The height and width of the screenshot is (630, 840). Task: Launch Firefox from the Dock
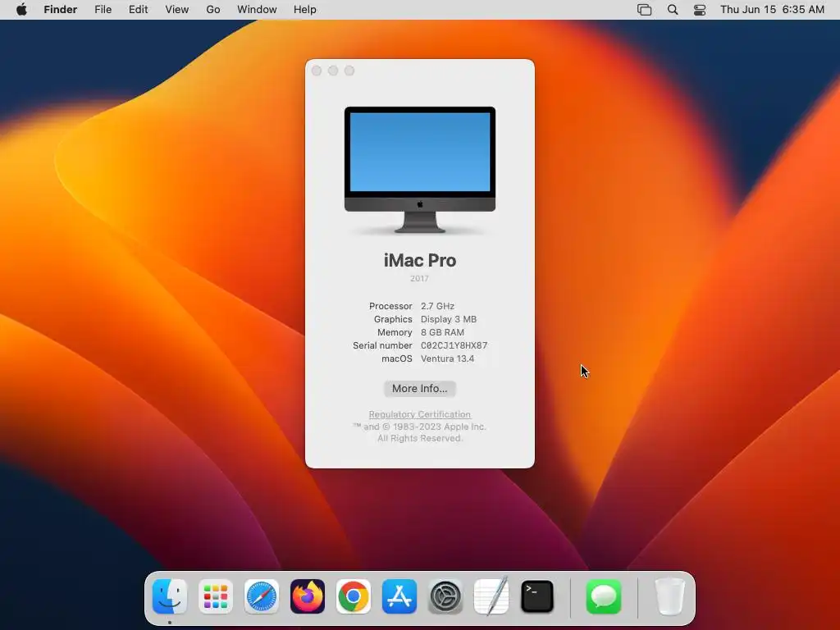pos(308,596)
